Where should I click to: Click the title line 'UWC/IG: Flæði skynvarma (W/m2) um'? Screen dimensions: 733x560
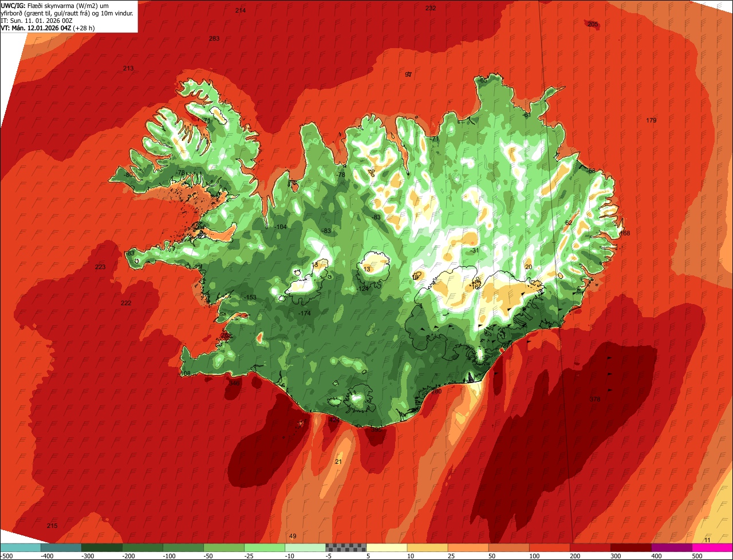pos(55,6)
